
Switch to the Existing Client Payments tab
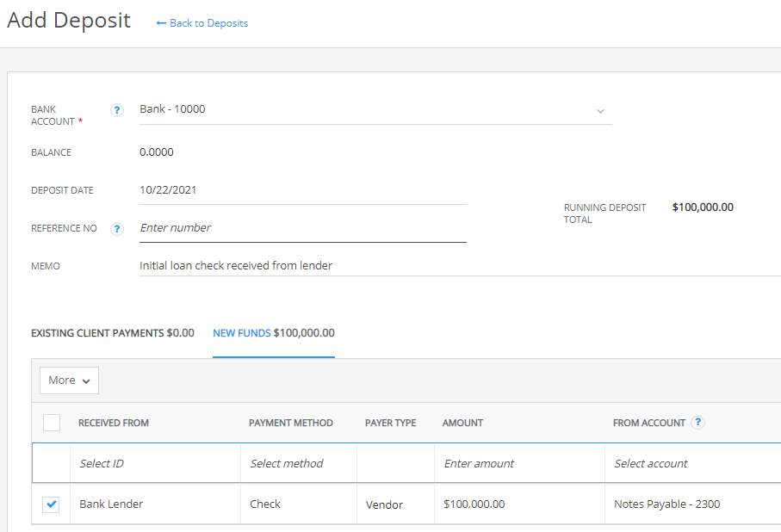pos(112,333)
